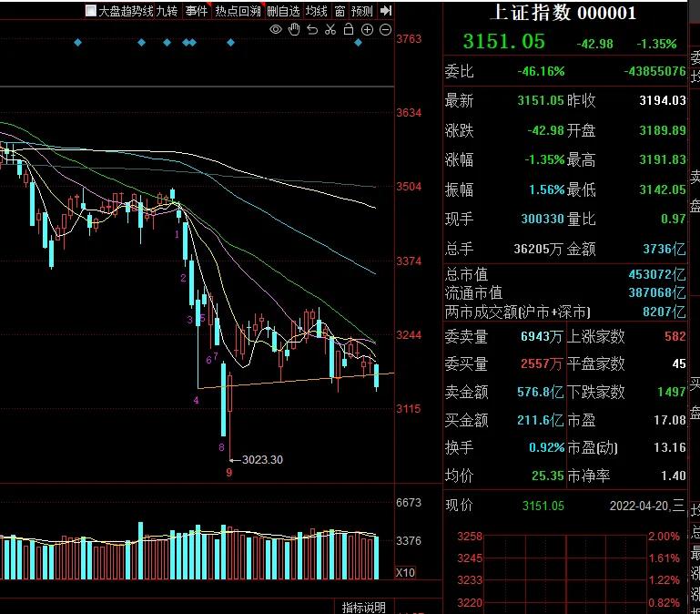Toggle the padlock lock icon
Image resolution: width=700 pixels, height=614 pixels.
[x=349, y=29]
